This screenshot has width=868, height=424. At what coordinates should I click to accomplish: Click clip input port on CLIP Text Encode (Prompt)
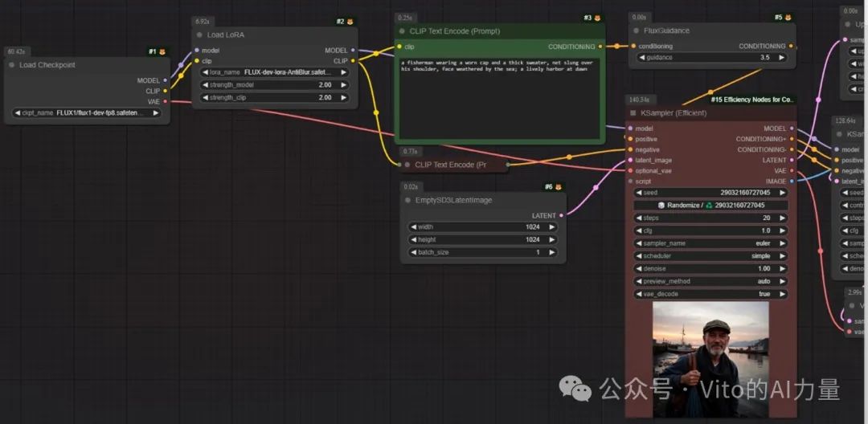click(399, 47)
